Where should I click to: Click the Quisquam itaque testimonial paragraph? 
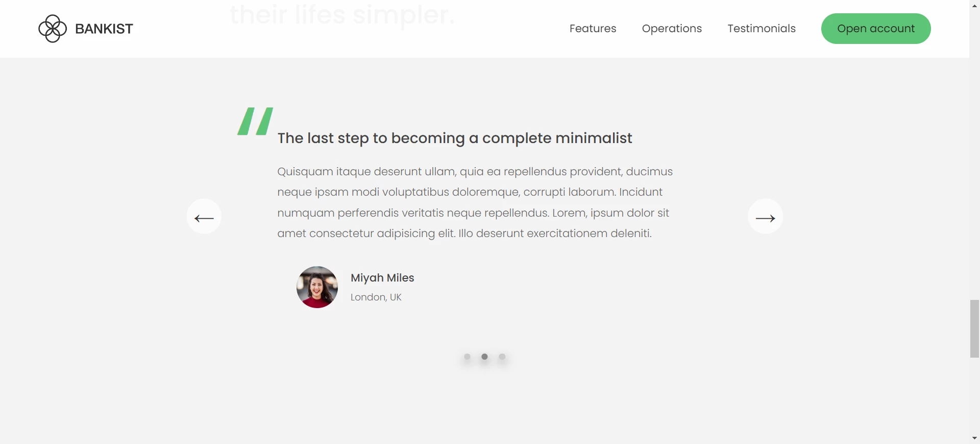[475, 202]
